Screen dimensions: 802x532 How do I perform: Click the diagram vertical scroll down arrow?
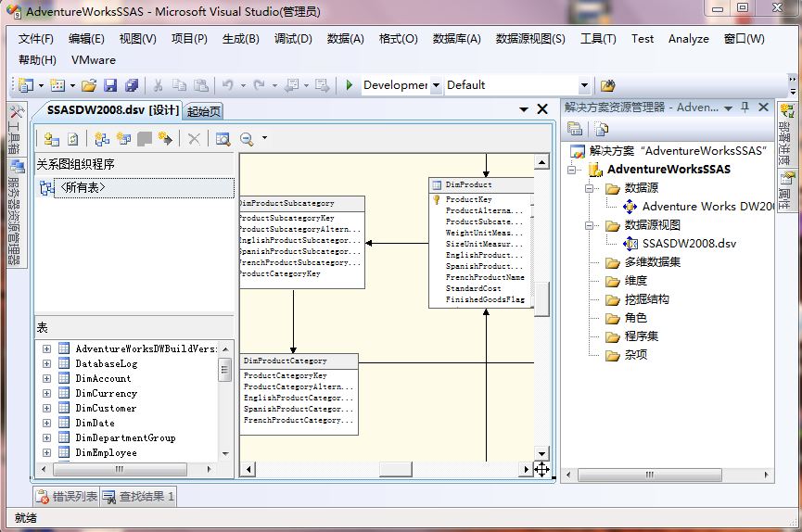point(541,453)
